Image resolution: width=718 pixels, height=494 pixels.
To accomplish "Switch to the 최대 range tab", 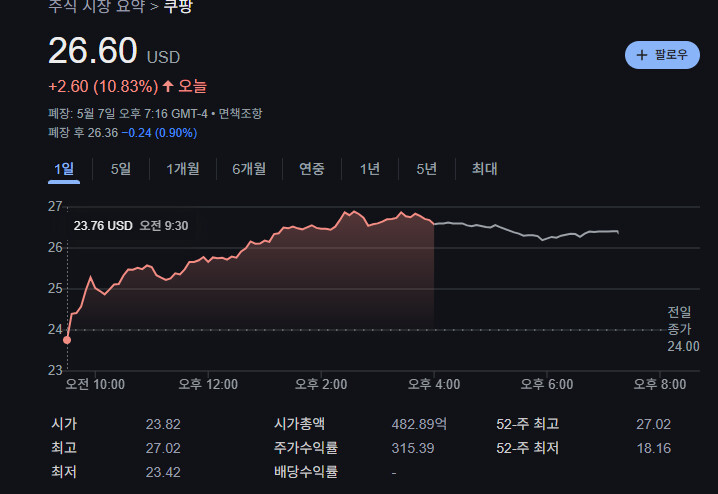I will coord(484,169).
